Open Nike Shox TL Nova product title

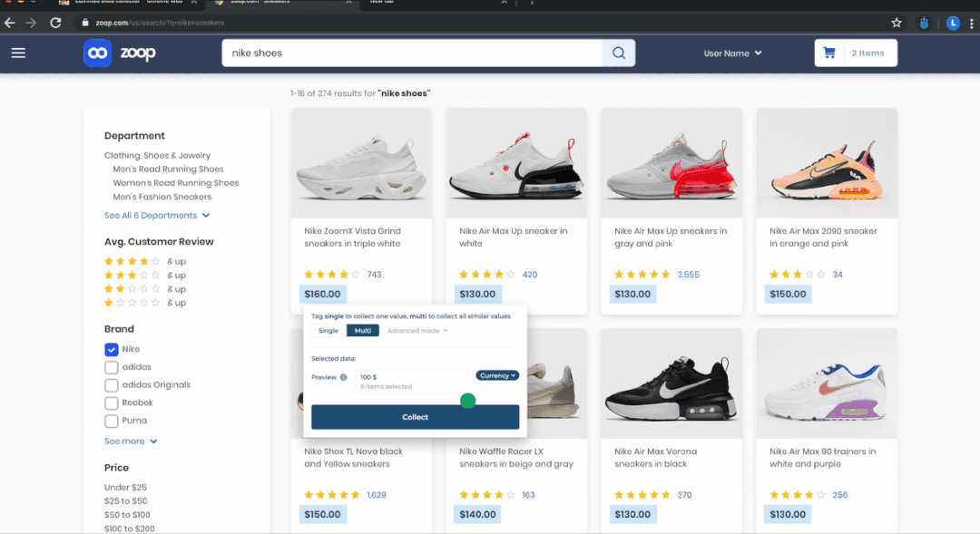353,458
